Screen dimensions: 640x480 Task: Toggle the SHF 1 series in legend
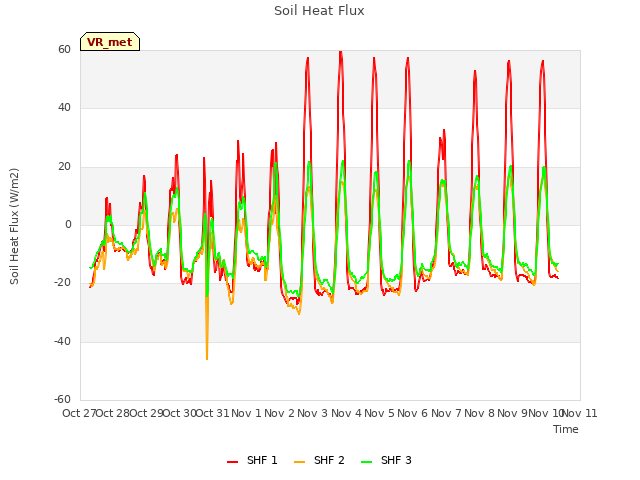252,460
